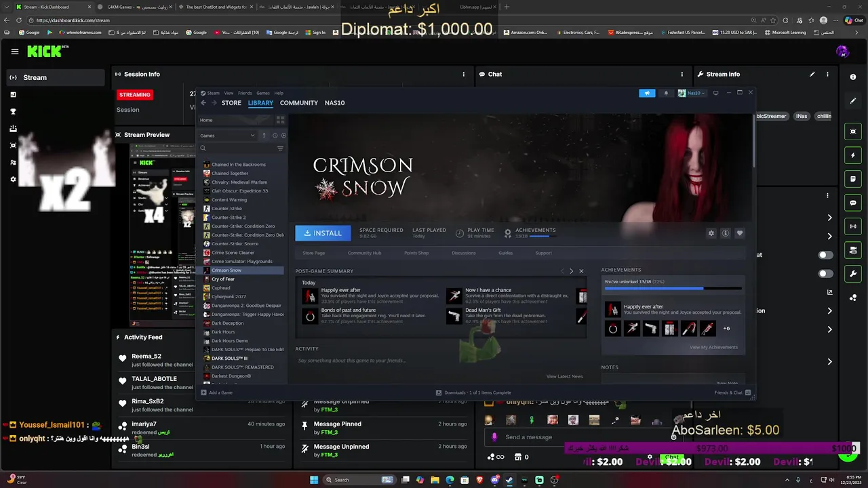Click the Stream item in Kick sidebar
The height and width of the screenshot is (488, 868).
pyautogui.click(x=56, y=77)
